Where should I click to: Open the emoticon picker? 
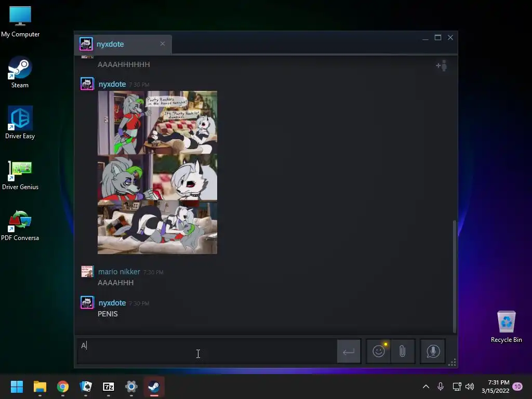379,351
